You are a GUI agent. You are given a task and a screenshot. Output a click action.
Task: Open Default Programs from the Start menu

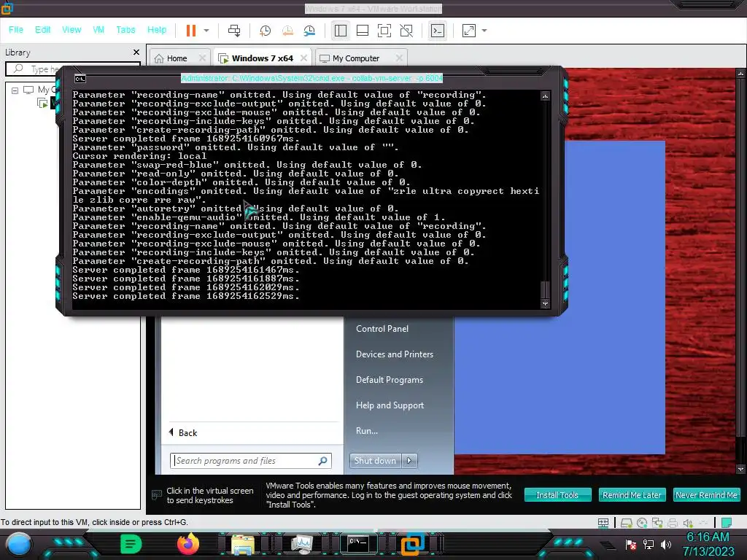[x=390, y=380]
